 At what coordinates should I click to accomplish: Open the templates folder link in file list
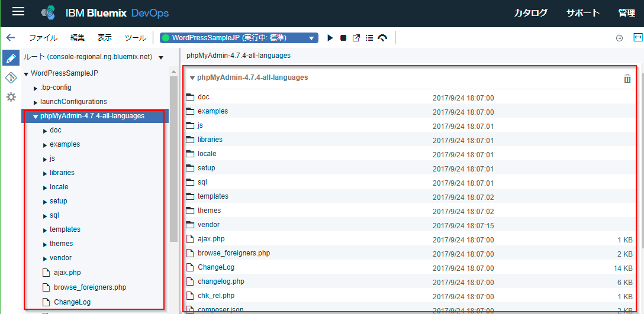212,196
